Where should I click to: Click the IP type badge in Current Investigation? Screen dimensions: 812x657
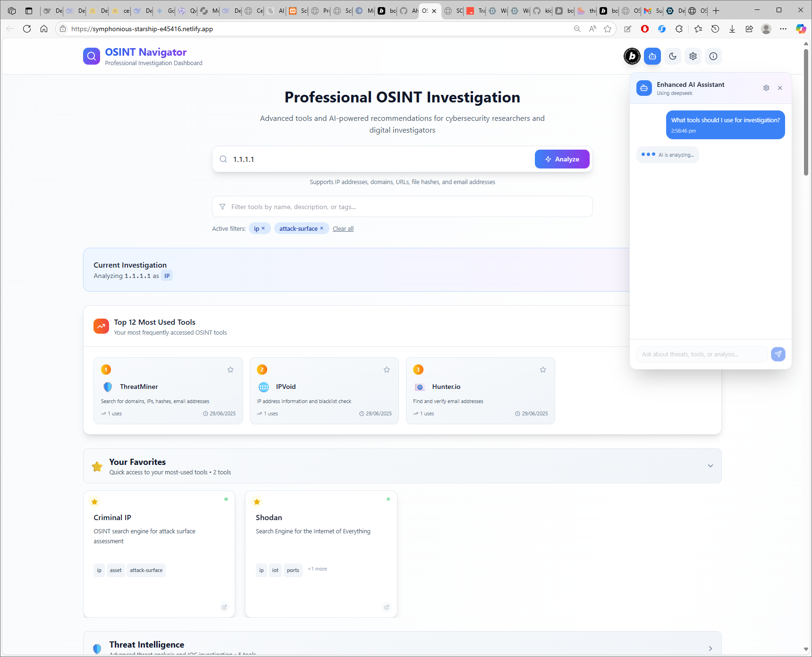(x=167, y=276)
